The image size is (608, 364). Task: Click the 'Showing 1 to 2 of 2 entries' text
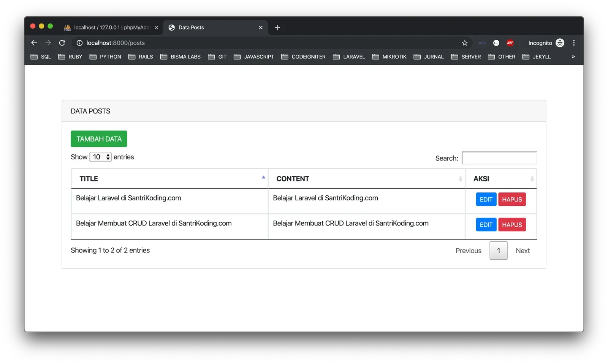click(110, 250)
